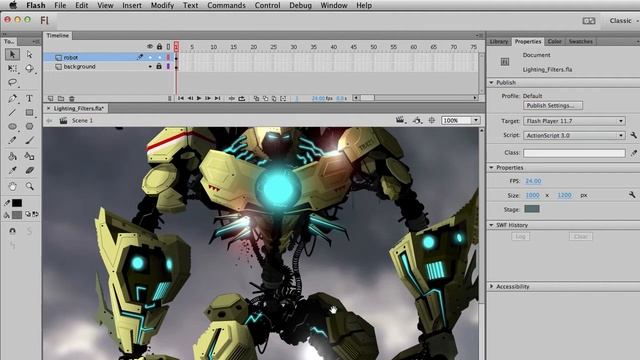The width and height of the screenshot is (640, 360).
Task: Toggle Edit Multiple Frames button
Action: 274,98
